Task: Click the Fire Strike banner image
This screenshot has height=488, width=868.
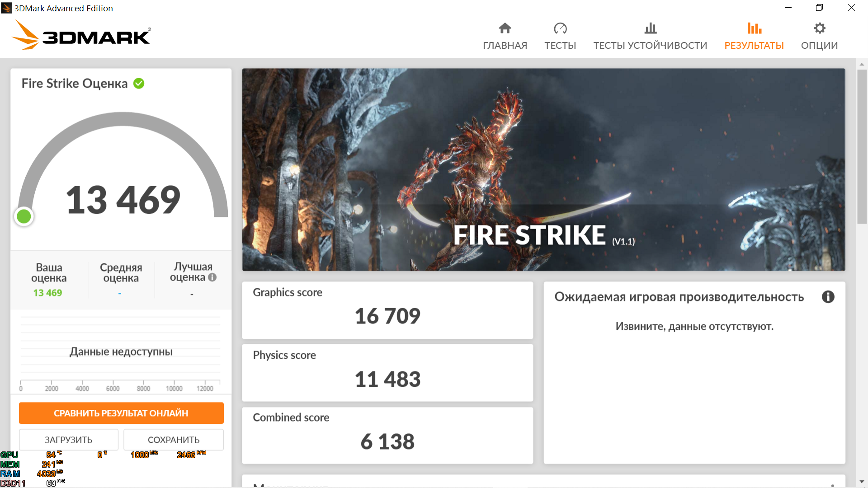Action: pyautogui.click(x=543, y=169)
